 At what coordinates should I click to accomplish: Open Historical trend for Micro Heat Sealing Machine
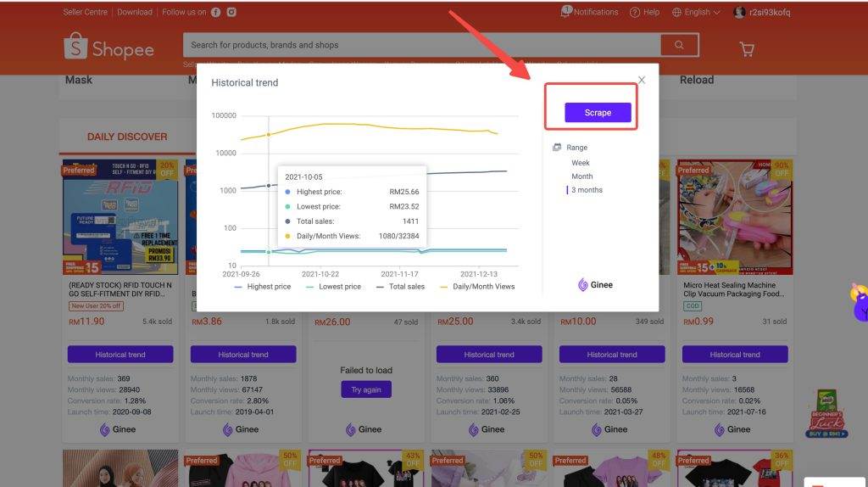pyautogui.click(x=735, y=355)
